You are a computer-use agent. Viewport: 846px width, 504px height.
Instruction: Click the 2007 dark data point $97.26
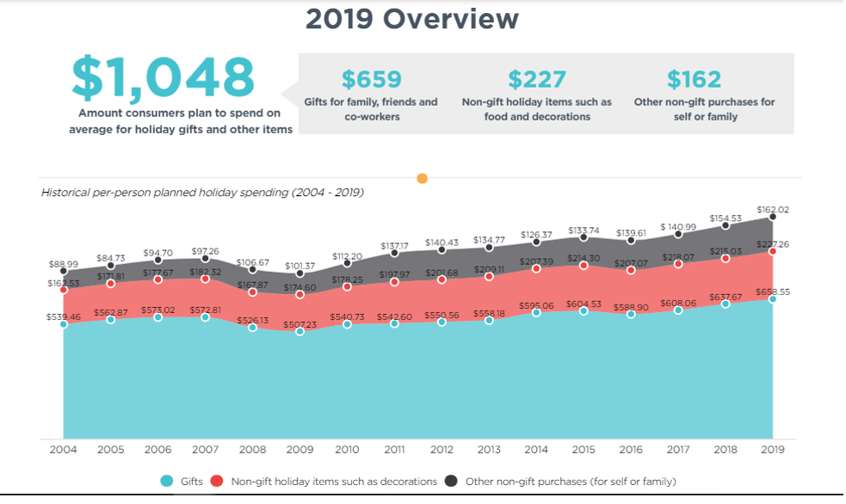tap(205, 258)
